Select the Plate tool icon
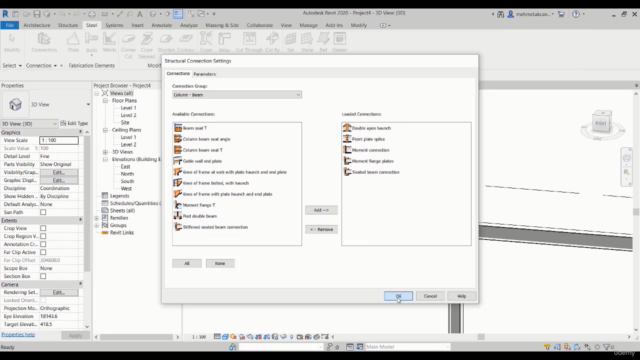The height and width of the screenshot is (360, 640). pos(73,42)
